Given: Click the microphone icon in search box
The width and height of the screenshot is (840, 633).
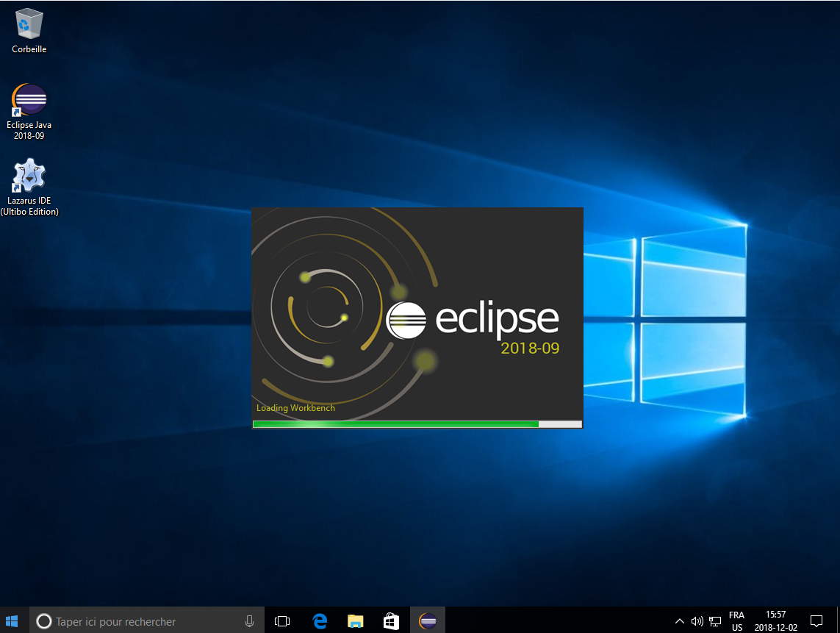Looking at the screenshot, I should point(249,621).
